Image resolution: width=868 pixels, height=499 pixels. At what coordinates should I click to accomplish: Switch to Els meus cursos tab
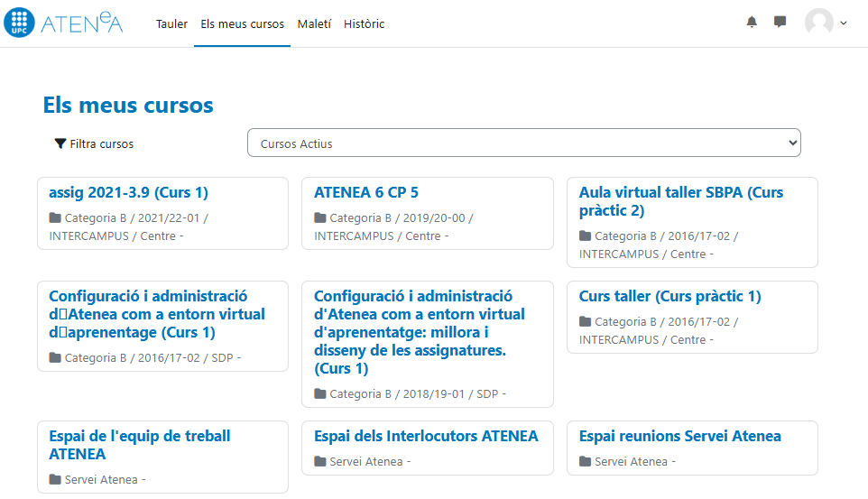242,24
